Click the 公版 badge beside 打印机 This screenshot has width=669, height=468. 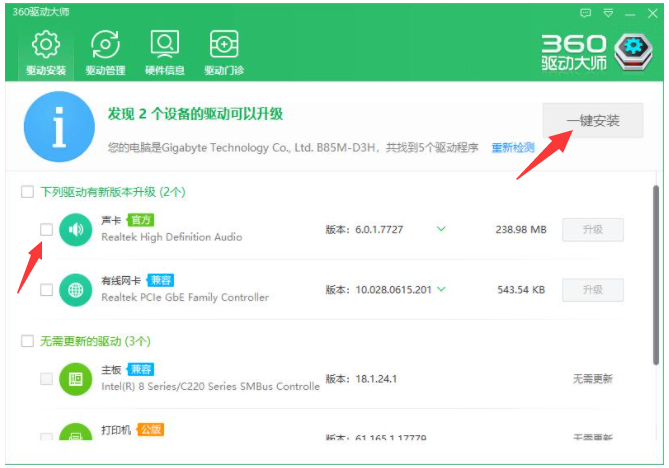151,430
